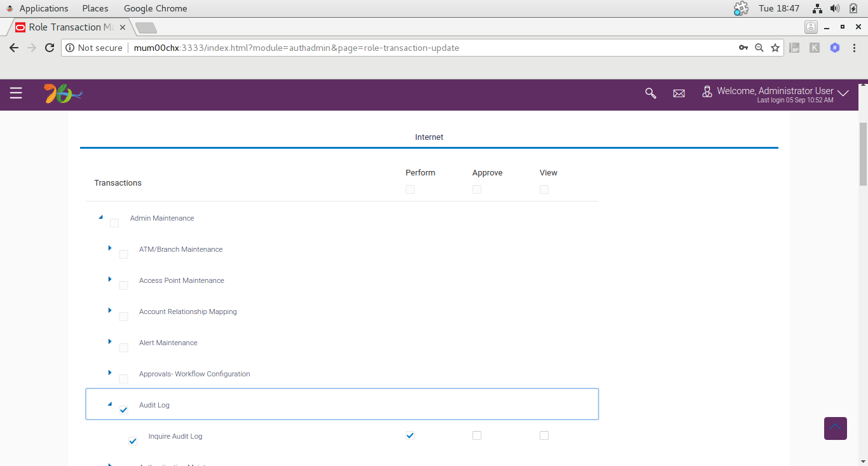Tick the Perform header select-all checkbox
The width and height of the screenshot is (868, 466).
[410, 189]
